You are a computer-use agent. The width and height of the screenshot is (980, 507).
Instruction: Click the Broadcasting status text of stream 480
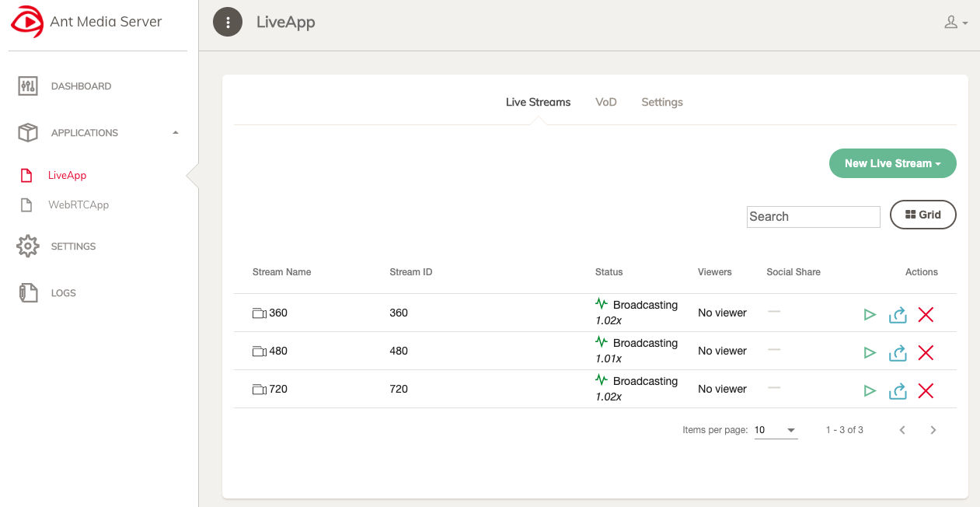pos(645,343)
